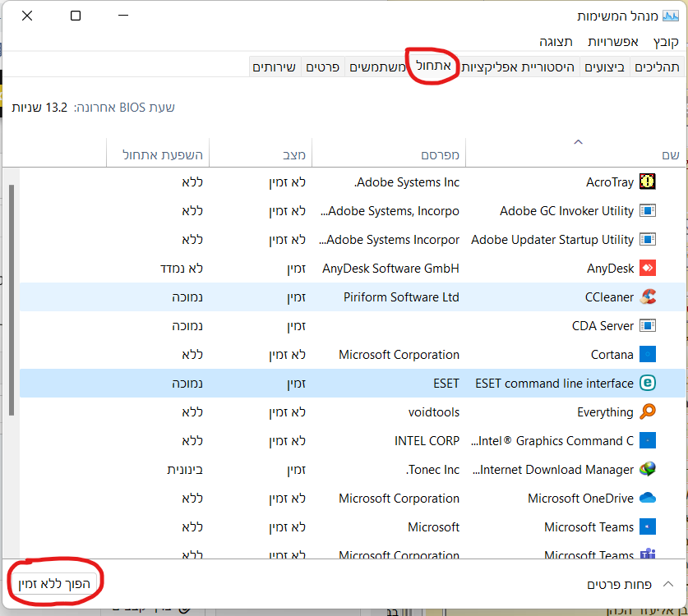The width and height of the screenshot is (688, 616).
Task: Click the Internet Download Manager icon
Action: click(x=647, y=469)
